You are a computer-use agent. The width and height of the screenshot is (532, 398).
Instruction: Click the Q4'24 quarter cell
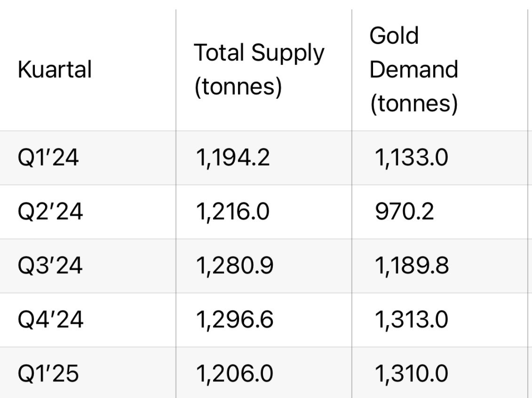50,320
